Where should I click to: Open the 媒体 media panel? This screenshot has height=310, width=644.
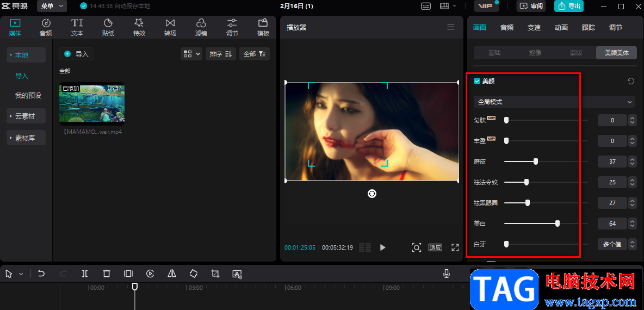point(15,28)
